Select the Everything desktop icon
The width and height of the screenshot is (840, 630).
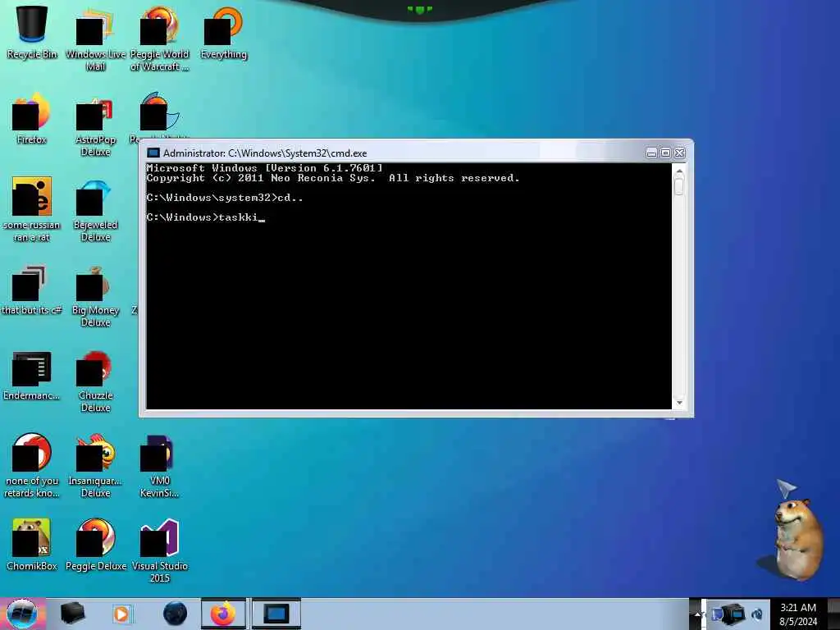tap(223, 32)
